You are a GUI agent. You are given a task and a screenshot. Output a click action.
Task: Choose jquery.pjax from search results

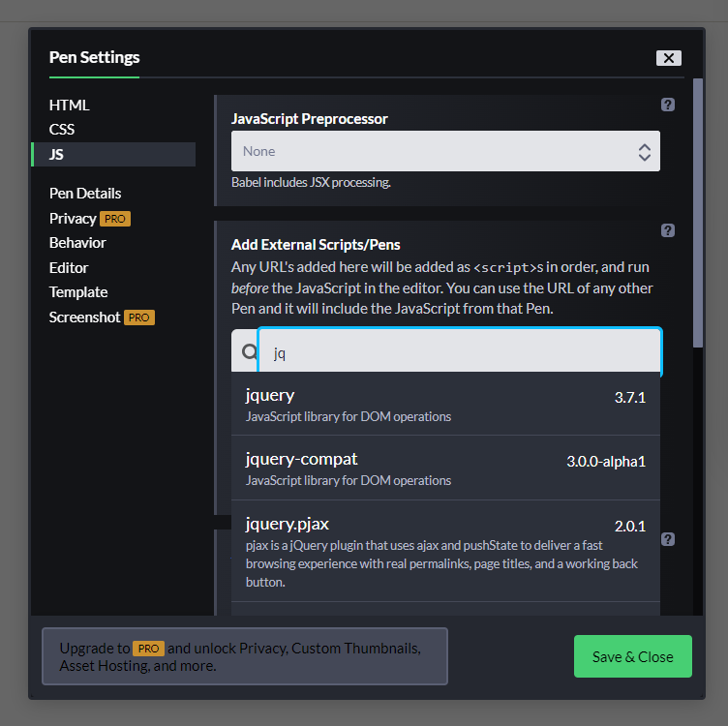445,551
